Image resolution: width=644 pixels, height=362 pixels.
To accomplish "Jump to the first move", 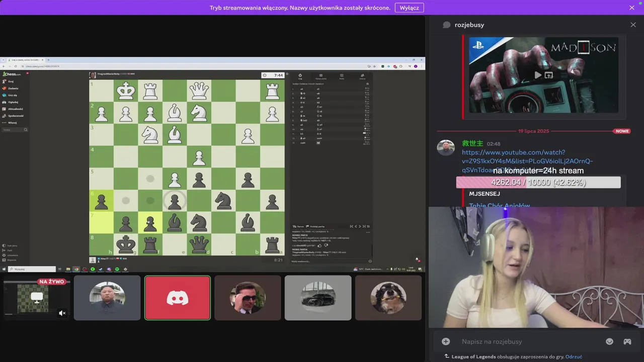I will coord(352,226).
